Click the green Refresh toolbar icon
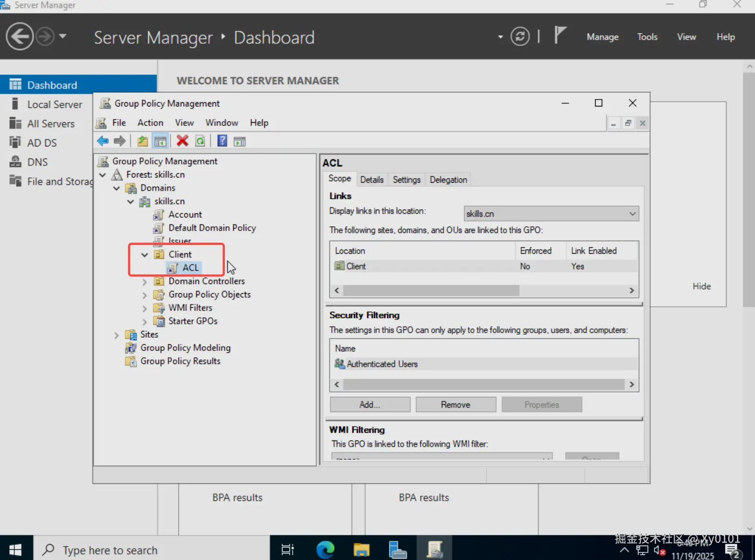The image size is (755, 560). (200, 141)
